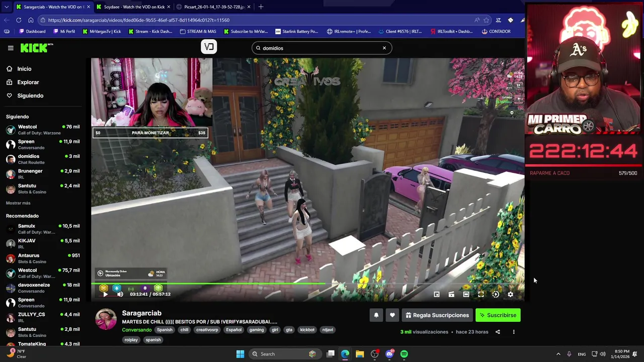Open domidios channel in following list
The height and width of the screenshot is (362, 644).
[42, 159]
